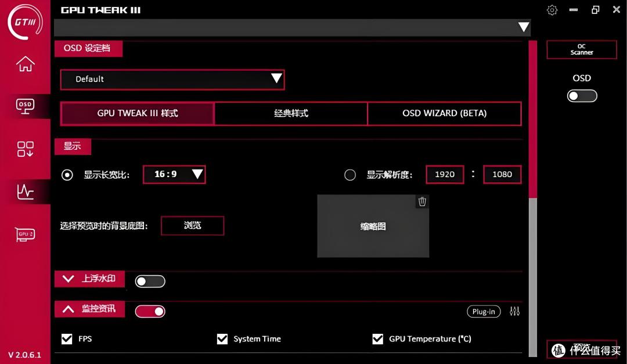Delete the thumbnail with trash icon
Image resolution: width=627 pixels, height=364 pixels.
(422, 201)
